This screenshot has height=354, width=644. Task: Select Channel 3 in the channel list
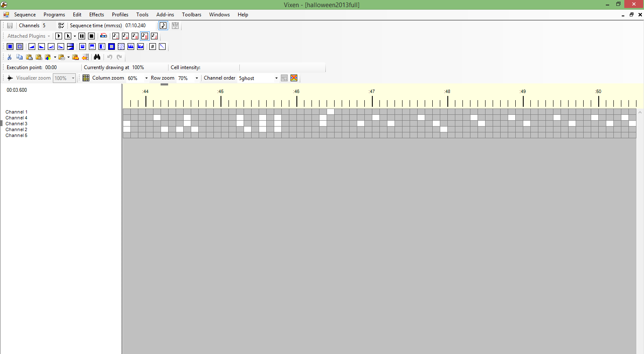[x=16, y=124]
